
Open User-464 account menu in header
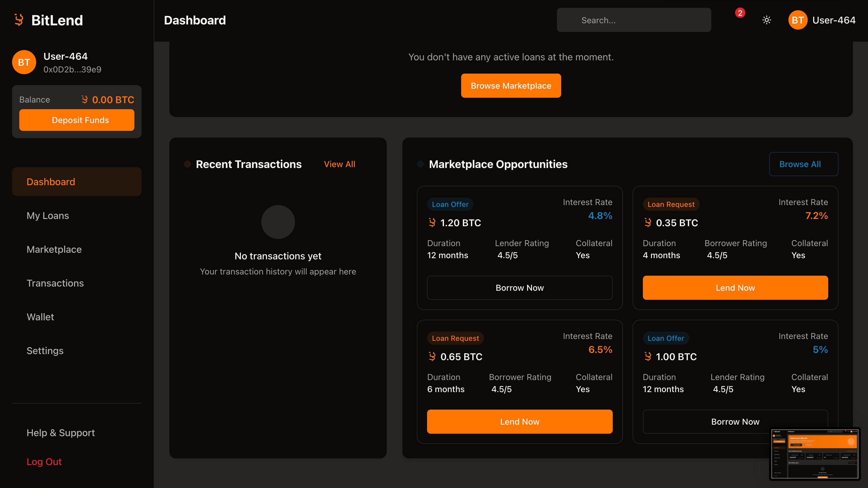(x=834, y=20)
